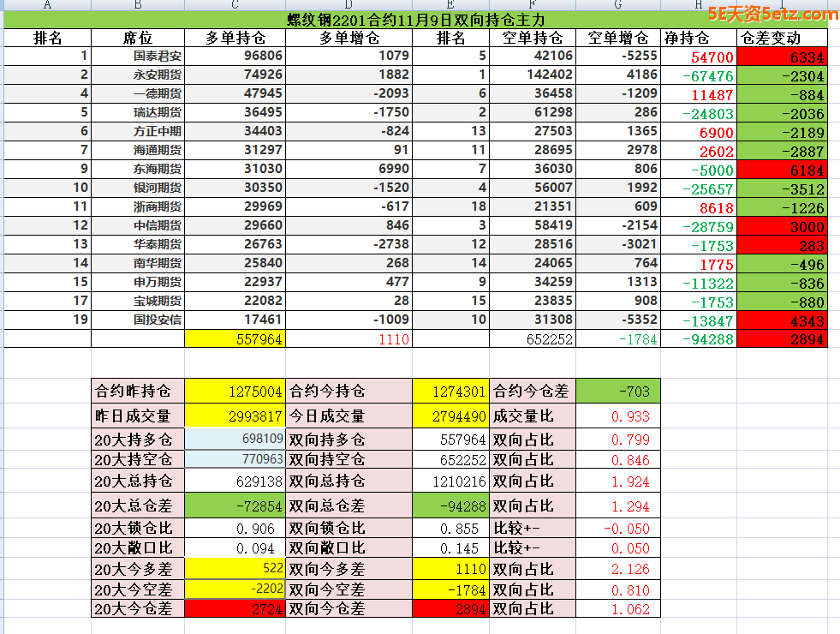840x634 pixels.
Task: Click the 瑞达期货 cell
Action: [138, 112]
